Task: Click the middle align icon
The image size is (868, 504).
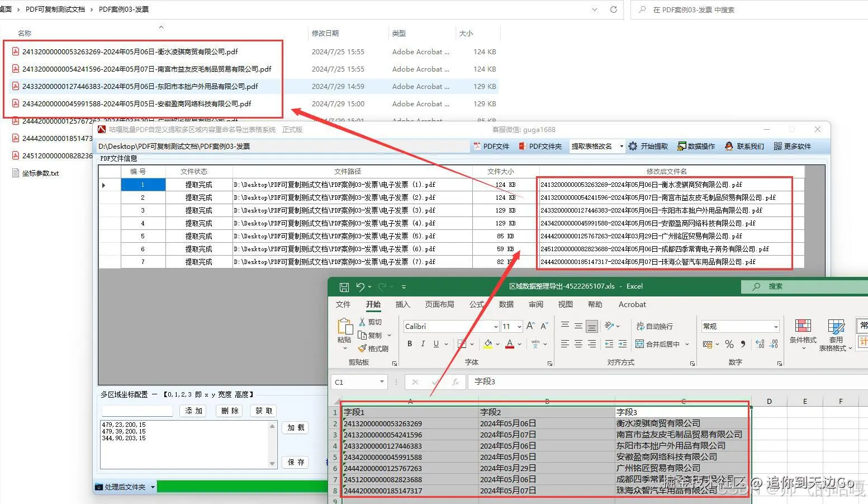Action: pos(578,326)
